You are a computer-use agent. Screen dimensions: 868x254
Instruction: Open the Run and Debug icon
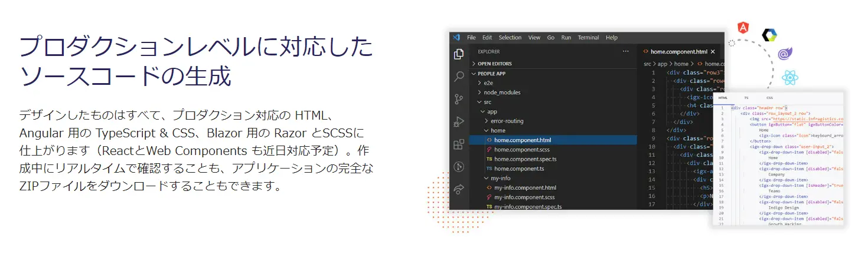458,122
